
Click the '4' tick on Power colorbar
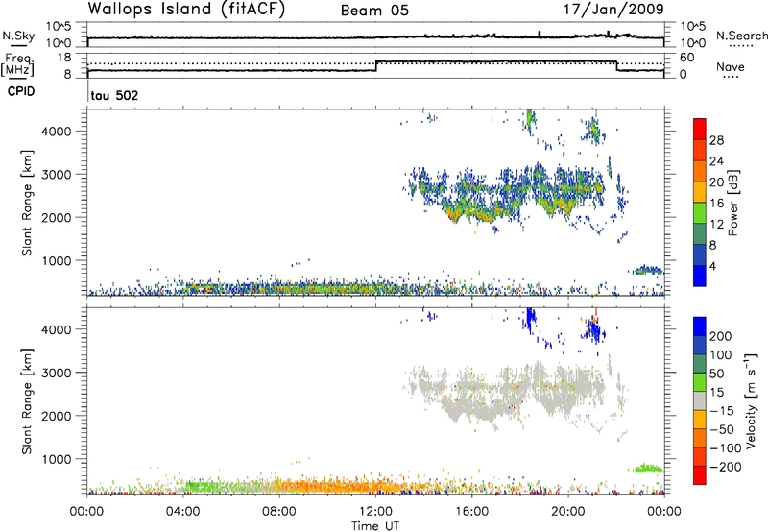pos(712,266)
